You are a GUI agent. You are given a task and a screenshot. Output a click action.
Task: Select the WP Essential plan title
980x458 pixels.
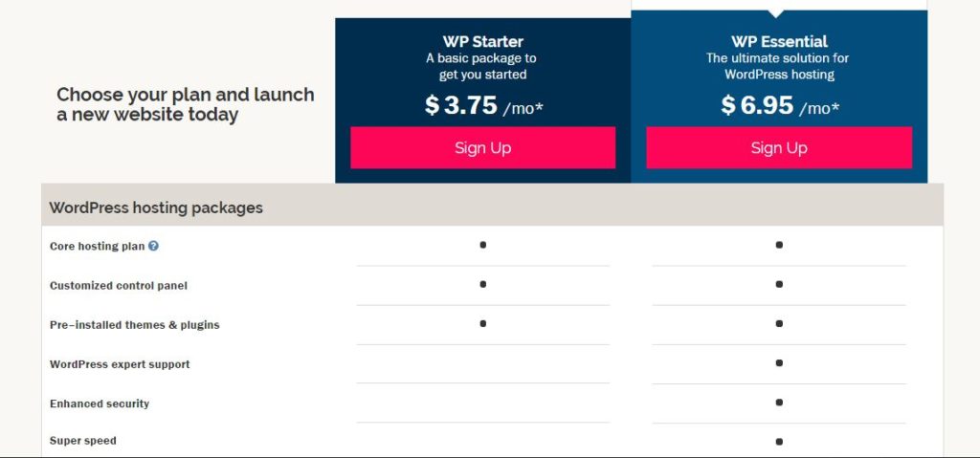[x=779, y=41]
